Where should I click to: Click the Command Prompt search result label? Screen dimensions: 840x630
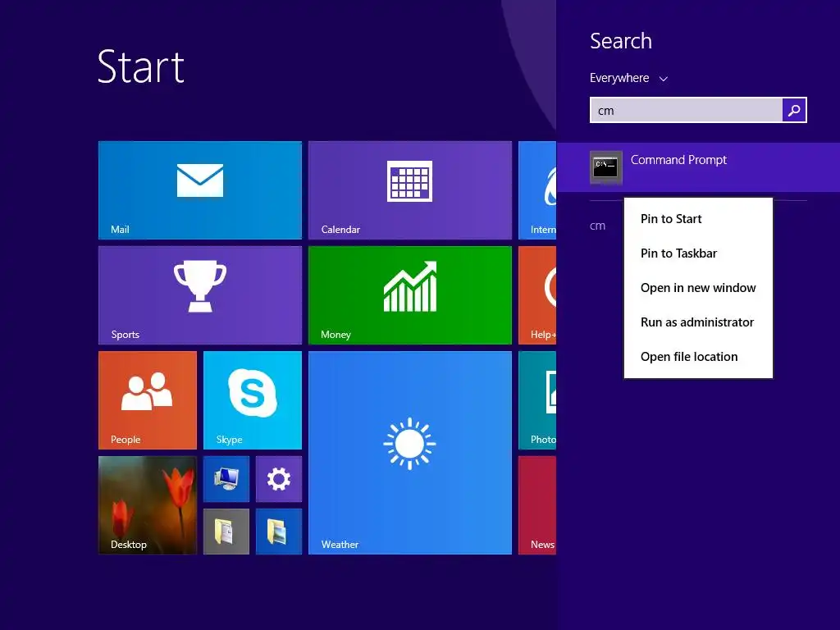(678, 160)
